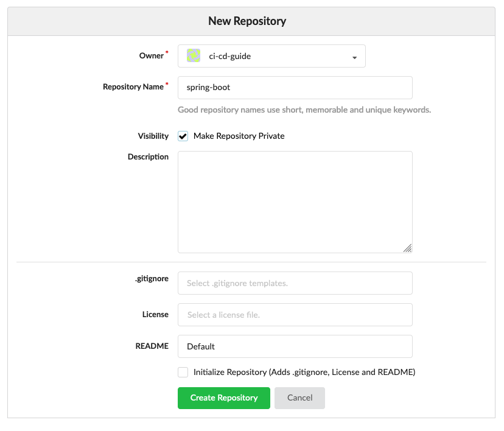Click the repository name hint text
Screen dimensions: 504x431
click(x=304, y=110)
